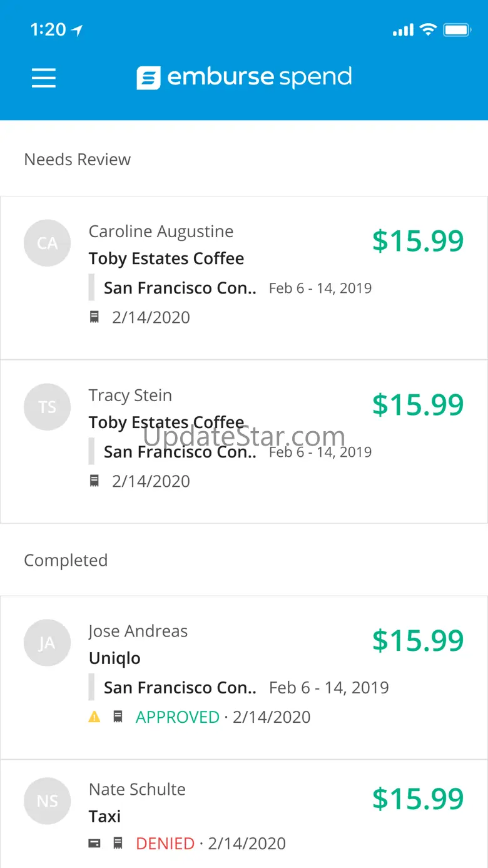Select Jose Andreas's JA avatar
The height and width of the screenshot is (868, 488).
click(x=48, y=643)
